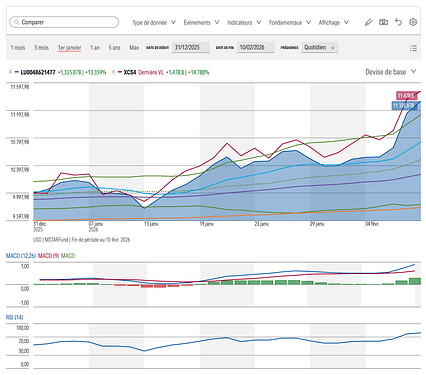Click Dernière VL text in legend
426x375 pixels.
[151, 72]
